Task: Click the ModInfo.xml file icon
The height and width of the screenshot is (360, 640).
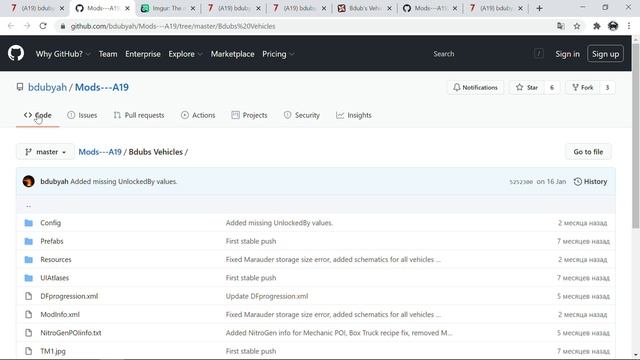Action: [x=29, y=315]
